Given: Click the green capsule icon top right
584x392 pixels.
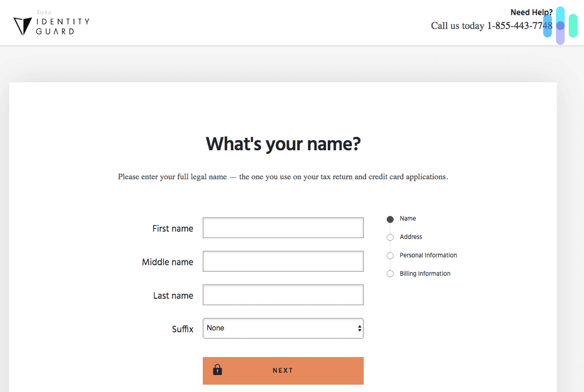Looking at the screenshot, I should coord(573,26).
